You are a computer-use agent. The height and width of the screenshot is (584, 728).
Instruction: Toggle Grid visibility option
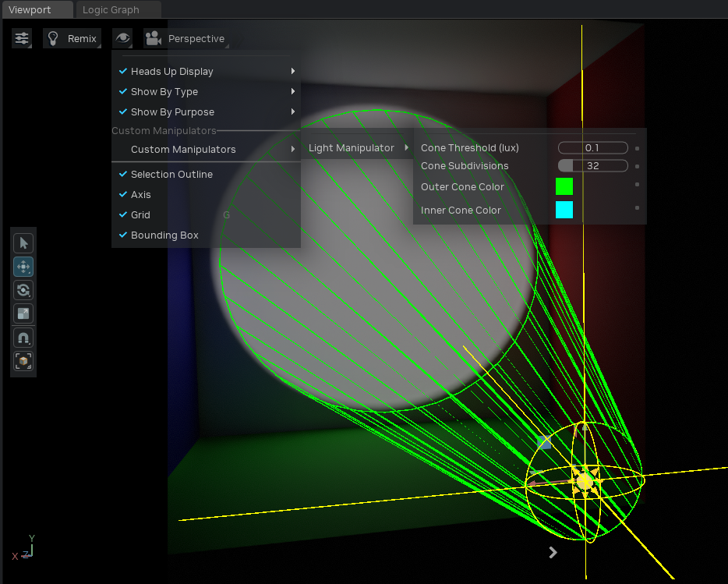206,214
